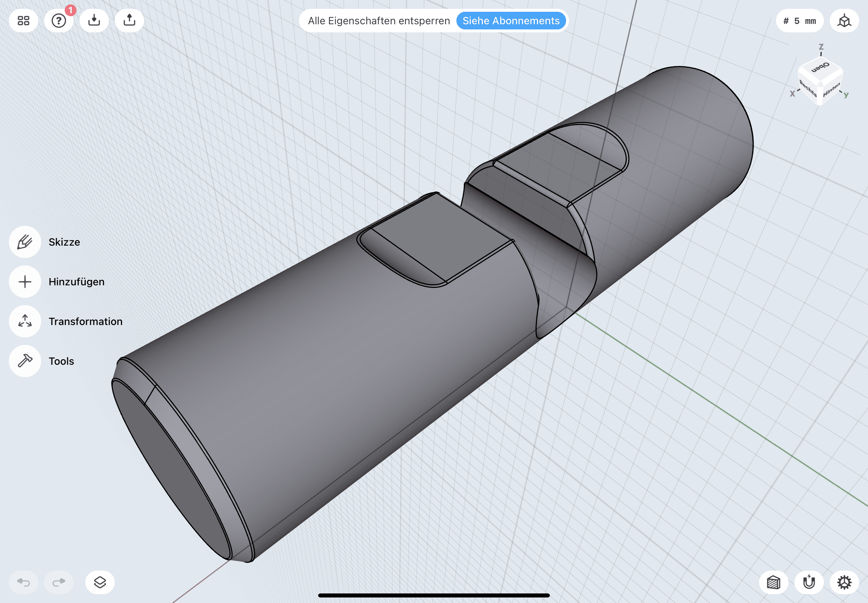Open the Tools hammer menu
This screenshot has height=603, width=868.
25,361
